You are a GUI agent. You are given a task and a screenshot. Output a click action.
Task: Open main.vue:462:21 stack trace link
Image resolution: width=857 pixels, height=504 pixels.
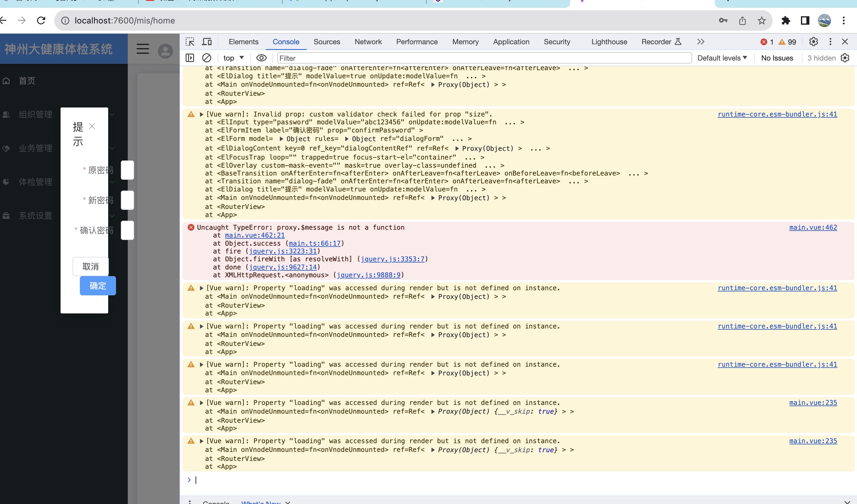pos(255,235)
